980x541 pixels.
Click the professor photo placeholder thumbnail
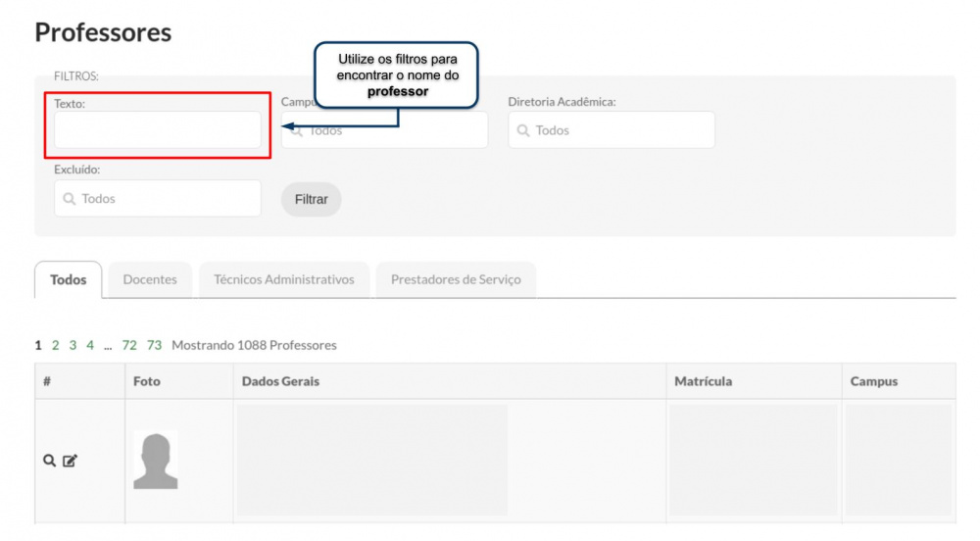(x=156, y=460)
